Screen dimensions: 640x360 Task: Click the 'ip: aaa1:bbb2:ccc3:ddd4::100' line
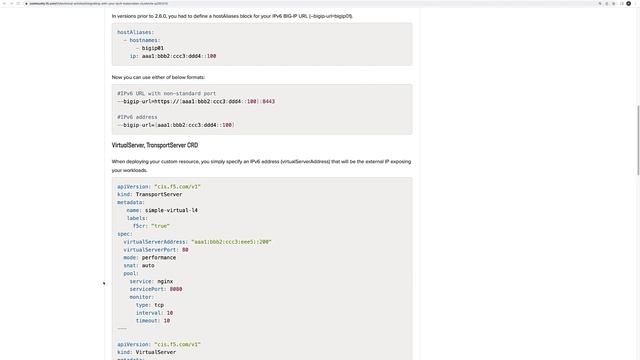point(173,56)
